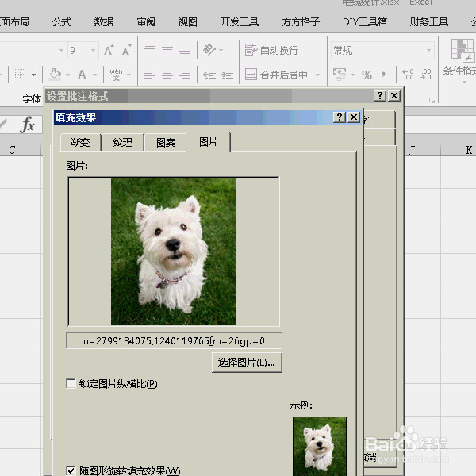
Task: Click the picture filename field u=2799184075
Action: click(174, 340)
